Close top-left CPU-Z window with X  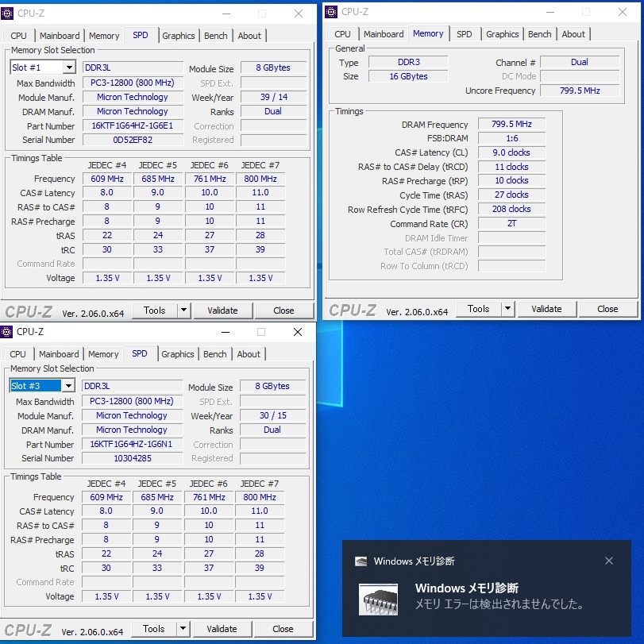[x=299, y=13]
